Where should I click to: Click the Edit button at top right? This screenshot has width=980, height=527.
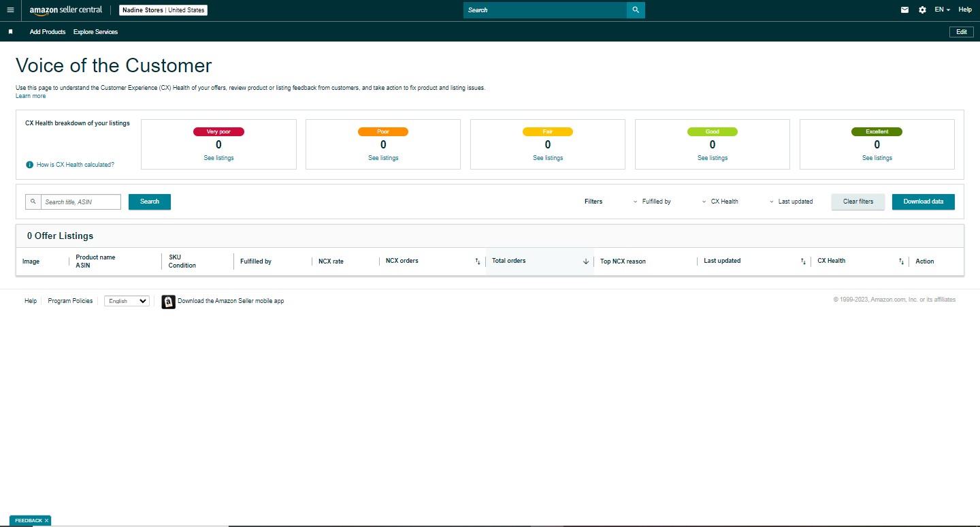coord(962,32)
